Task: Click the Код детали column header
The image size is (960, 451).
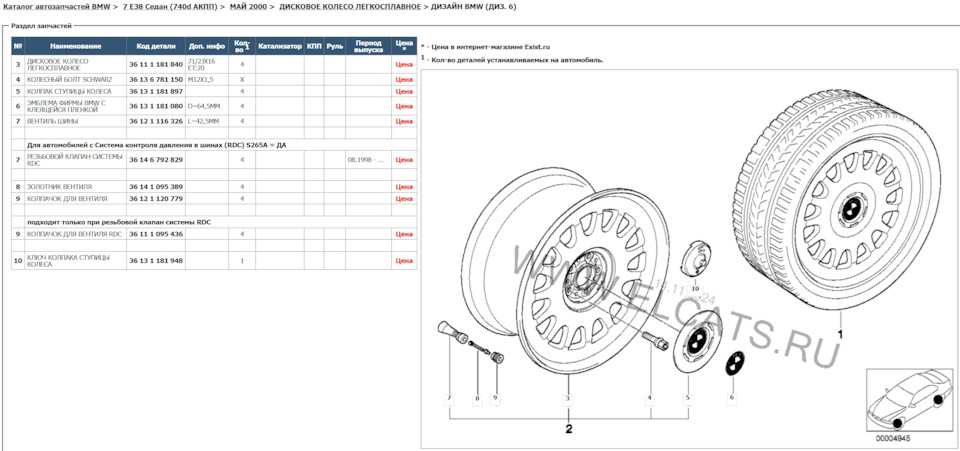Action: [156, 47]
